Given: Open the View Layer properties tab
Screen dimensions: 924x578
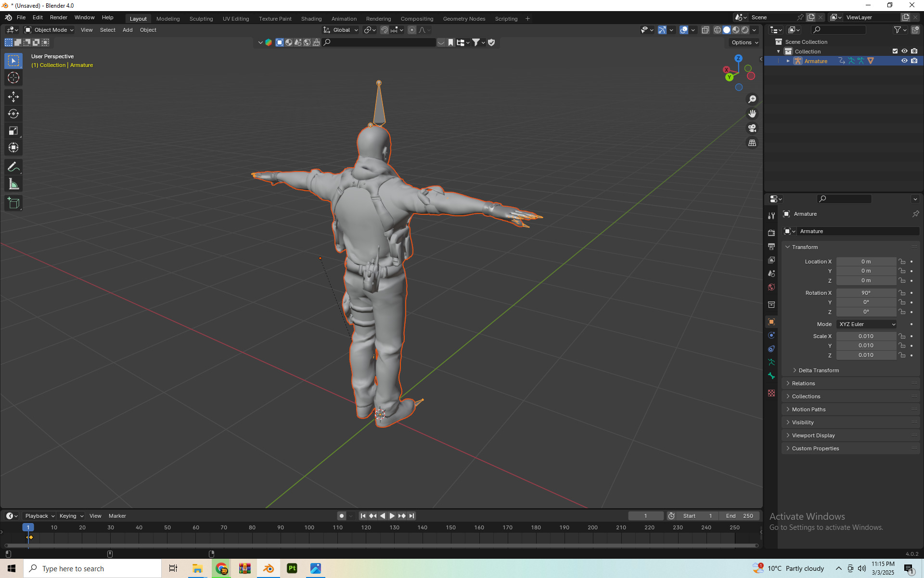Looking at the screenshot, I should click(771, 260).
